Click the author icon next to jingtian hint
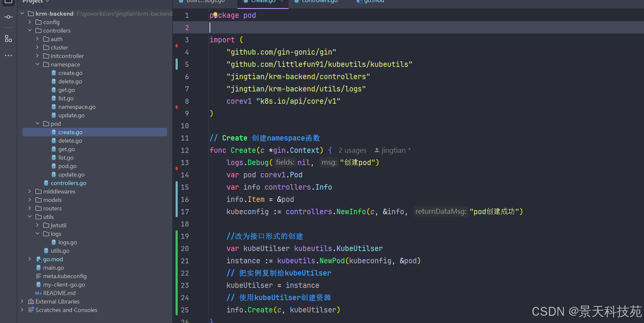The width and height of the screenshot is (644, 323). [x=377, y=150]
